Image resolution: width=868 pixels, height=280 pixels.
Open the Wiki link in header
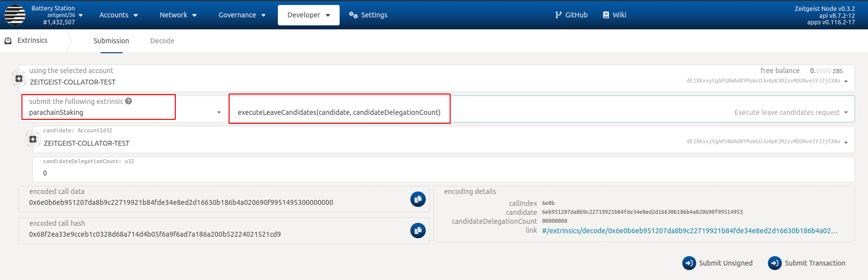615,15
